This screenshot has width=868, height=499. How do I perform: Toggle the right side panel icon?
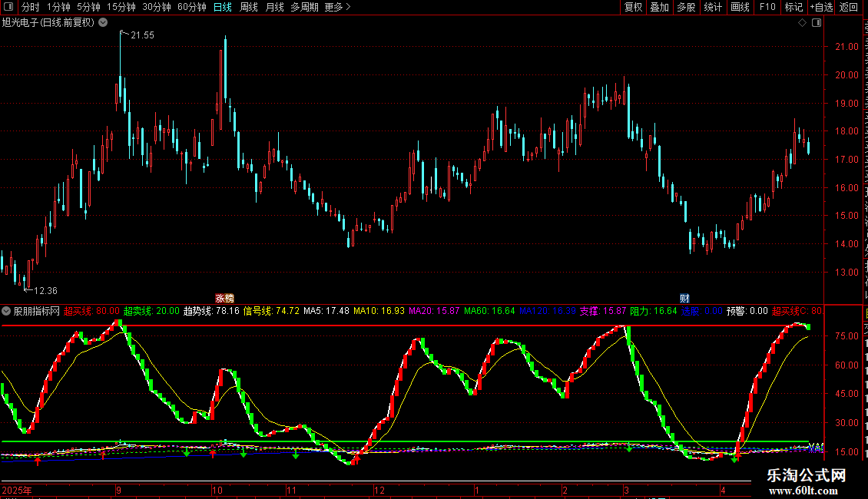(x=817, y=23)
